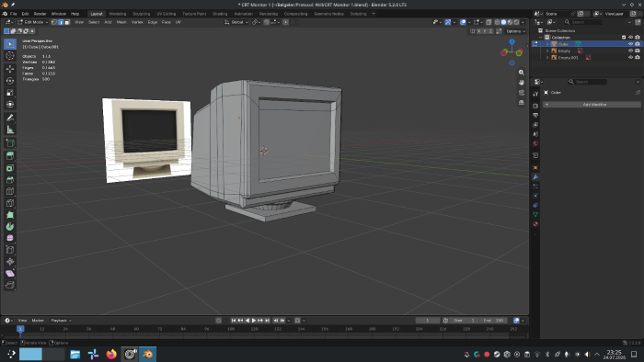Viewport: 644px width, 362px height.
Task: Switch to the Modeling workspace tab
Action: (118, 14)
